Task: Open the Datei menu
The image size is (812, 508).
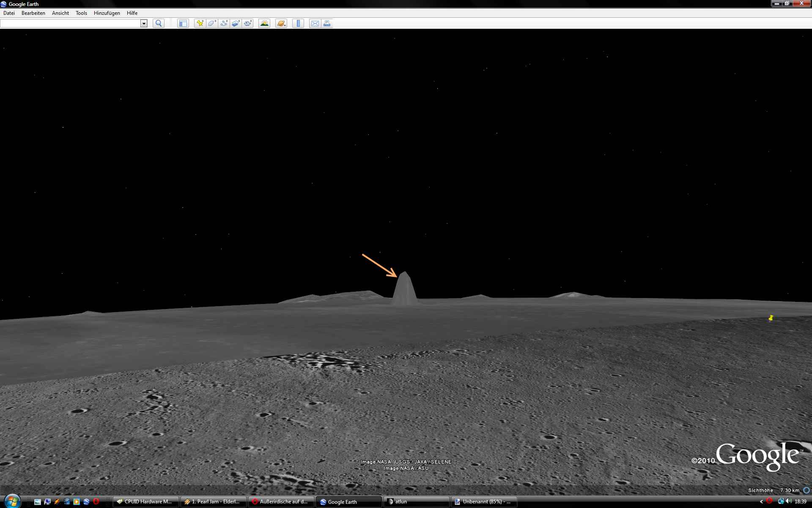Action: 9,13
